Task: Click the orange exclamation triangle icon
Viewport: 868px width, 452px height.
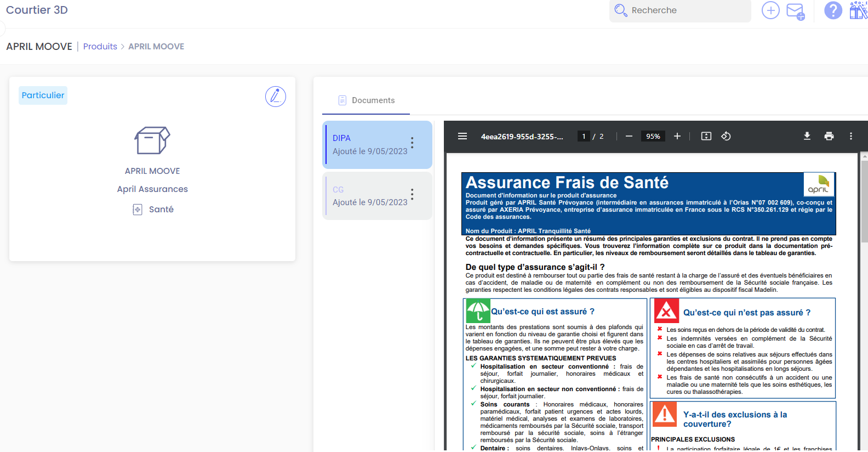Action: click(665, 414)
